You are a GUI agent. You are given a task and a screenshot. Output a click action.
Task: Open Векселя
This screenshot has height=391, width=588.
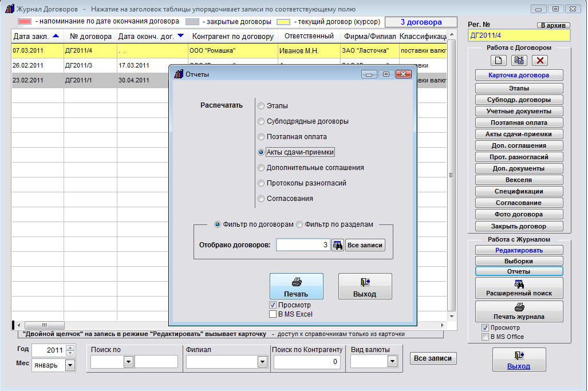pyautogui.click(x=519, y=180)
